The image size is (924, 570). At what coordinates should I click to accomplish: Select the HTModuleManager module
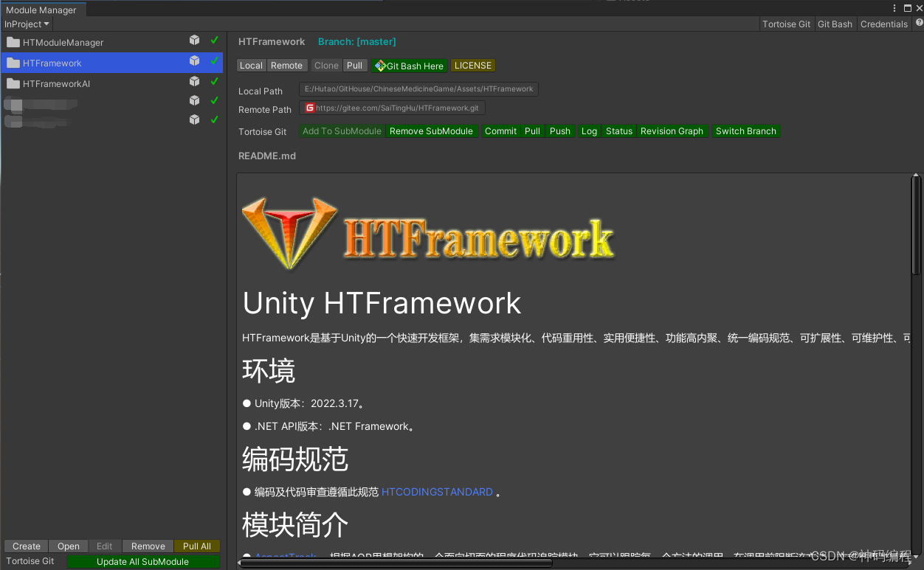[111, 42]
